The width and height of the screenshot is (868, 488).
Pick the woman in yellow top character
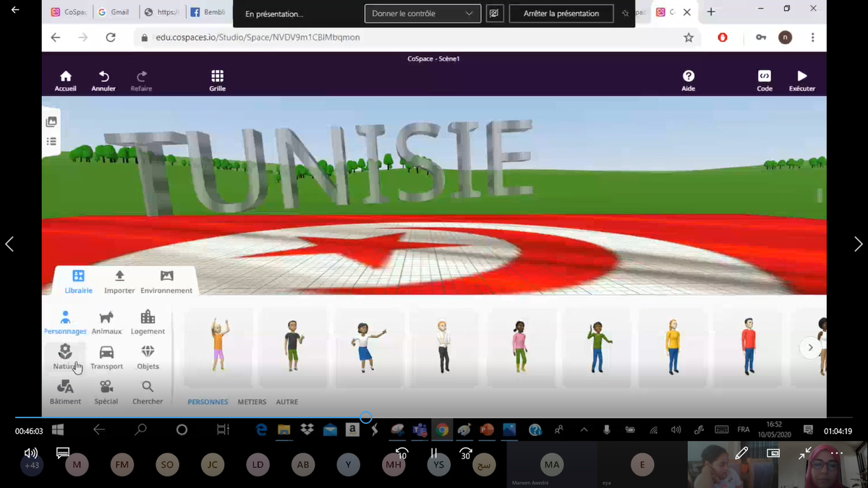(673, 346)
